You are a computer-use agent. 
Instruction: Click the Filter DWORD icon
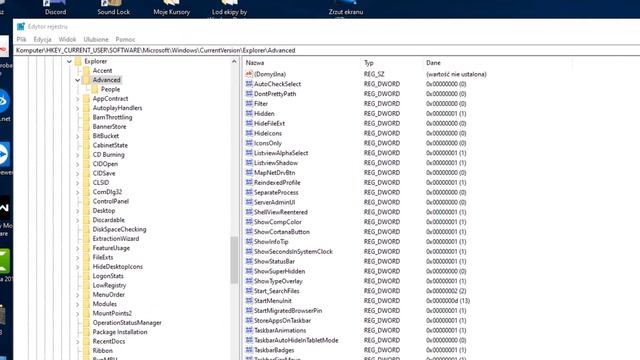pyautogui.click(x=249, y=103)
